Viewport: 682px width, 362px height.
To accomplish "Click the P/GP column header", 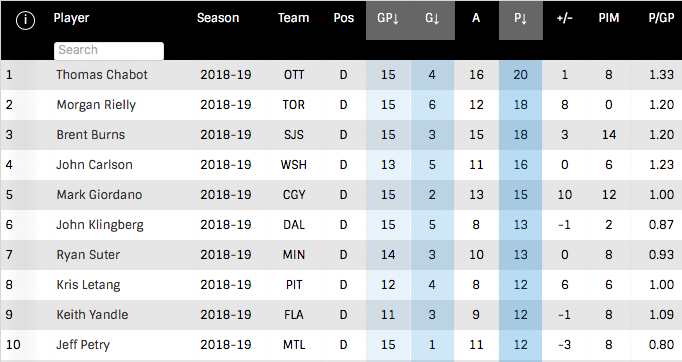I will [661, 18].
